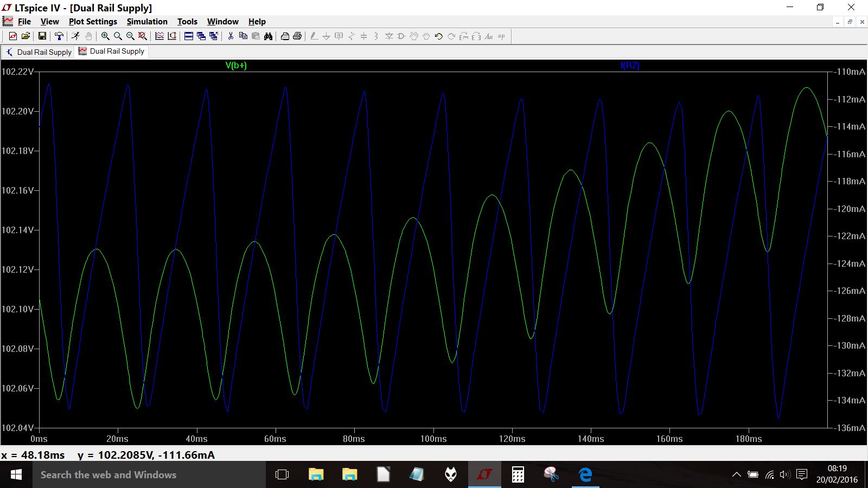
Task: Click the Search the web and Windows box
Action: [x=149, y=475]
